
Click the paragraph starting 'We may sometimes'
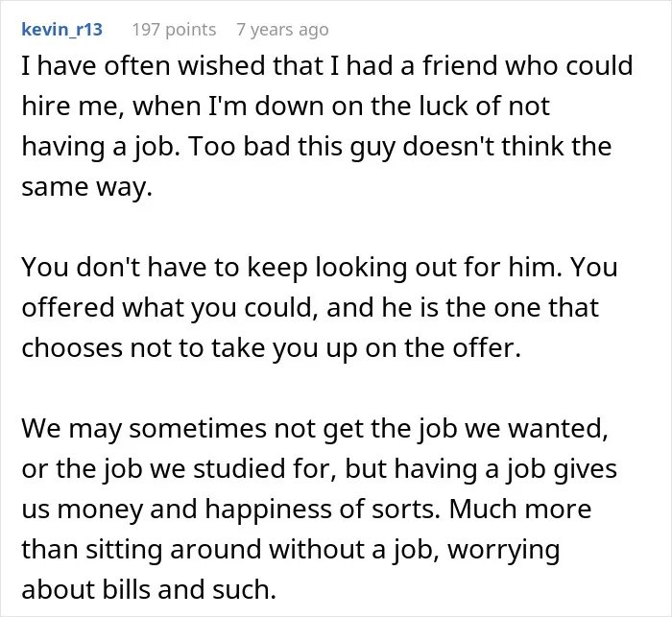(320, 509)
